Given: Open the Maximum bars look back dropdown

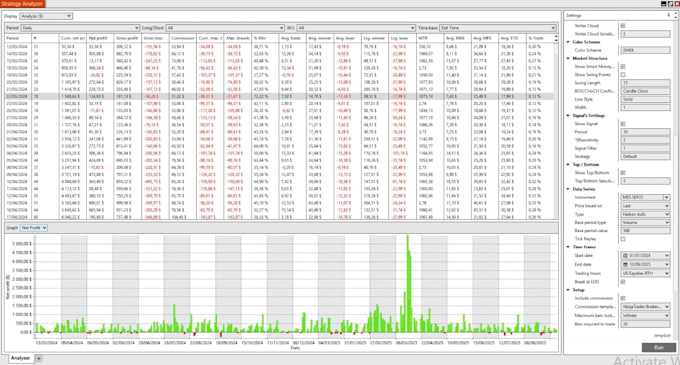Looking at the screenshot, I should coord(645,316).
